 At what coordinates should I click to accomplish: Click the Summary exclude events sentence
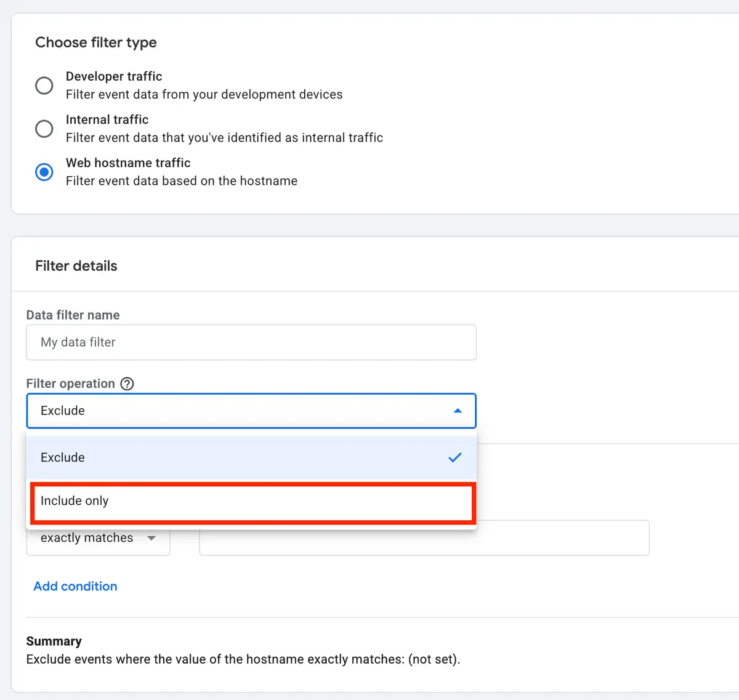[243, 659]
